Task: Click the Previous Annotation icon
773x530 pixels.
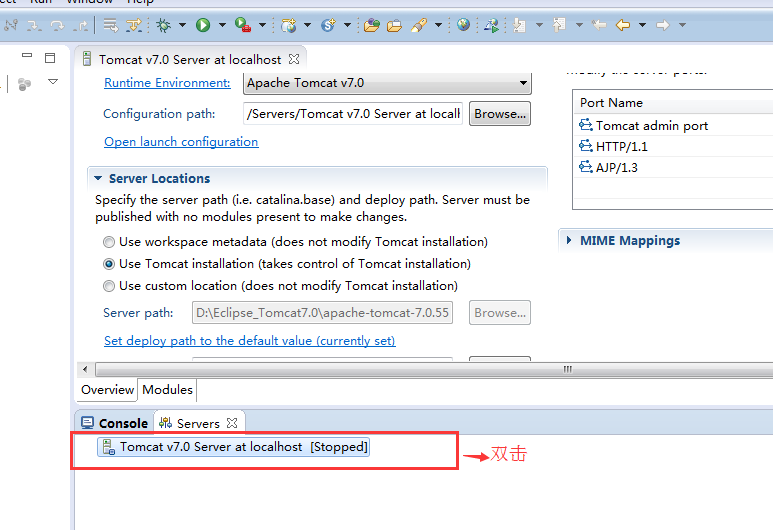Action: click(560, 25)
